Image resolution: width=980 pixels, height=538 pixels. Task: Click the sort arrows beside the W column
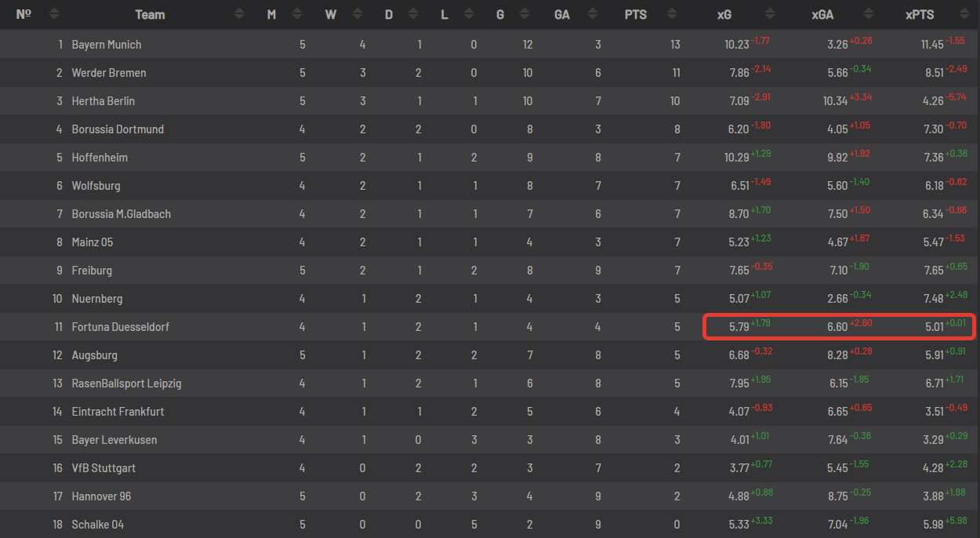[x=358, y=14]
